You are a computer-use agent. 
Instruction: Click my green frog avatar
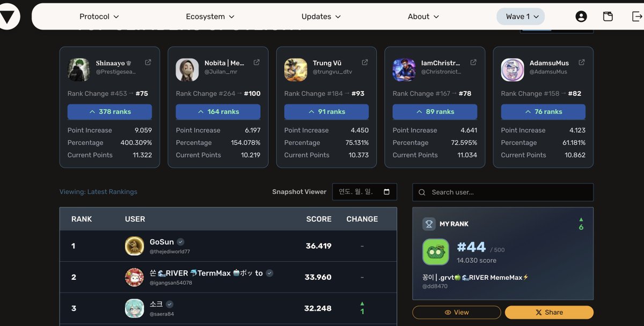pyautogui.click(x=436, y=252)
